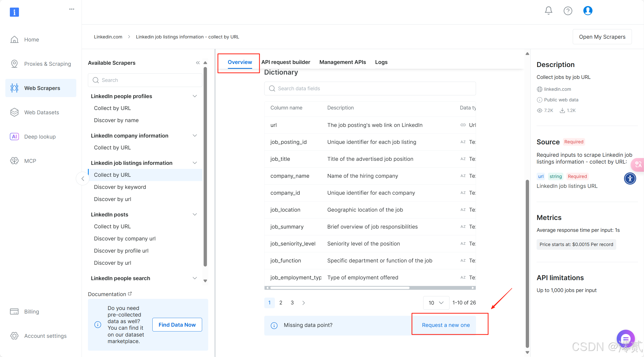Click the dictionary table horizontal scrollbar
644x357 pixels.
pos(340,288)
